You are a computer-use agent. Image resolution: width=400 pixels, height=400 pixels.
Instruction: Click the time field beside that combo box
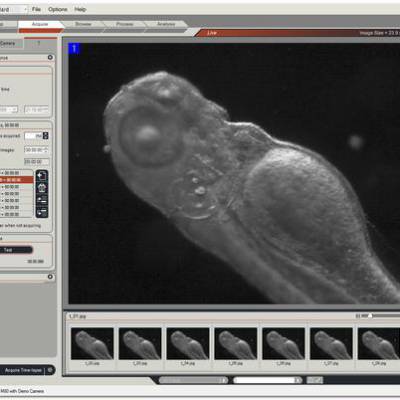37,109
